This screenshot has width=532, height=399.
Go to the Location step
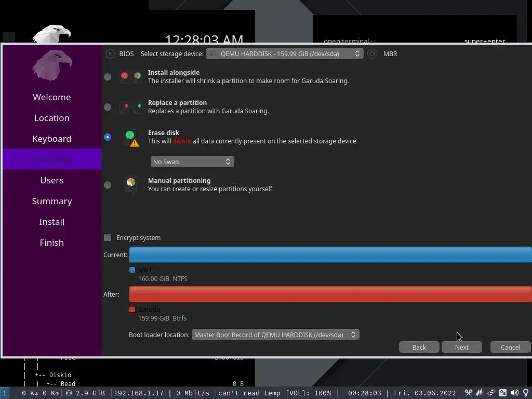point(52,118)
